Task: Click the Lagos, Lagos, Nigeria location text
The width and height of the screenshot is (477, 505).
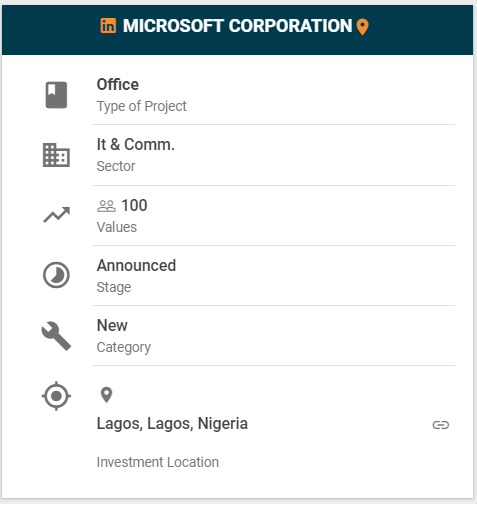Action: [x=172, y=424]
